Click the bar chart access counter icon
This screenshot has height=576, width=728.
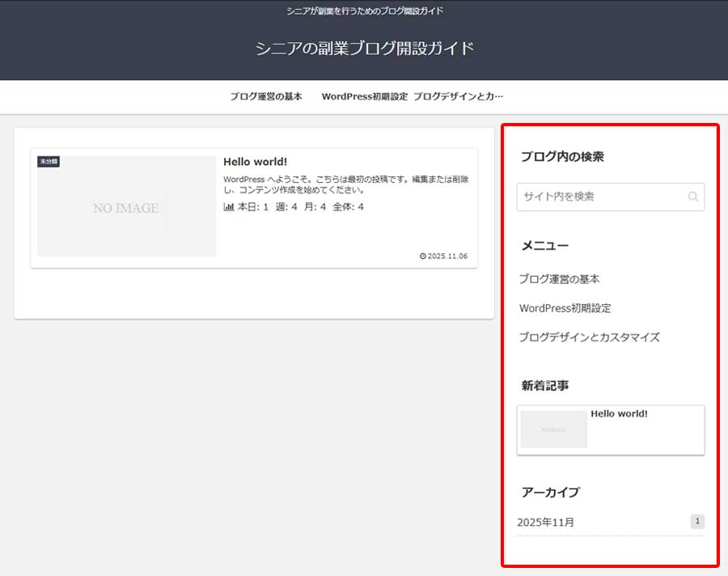coord(229,206)
